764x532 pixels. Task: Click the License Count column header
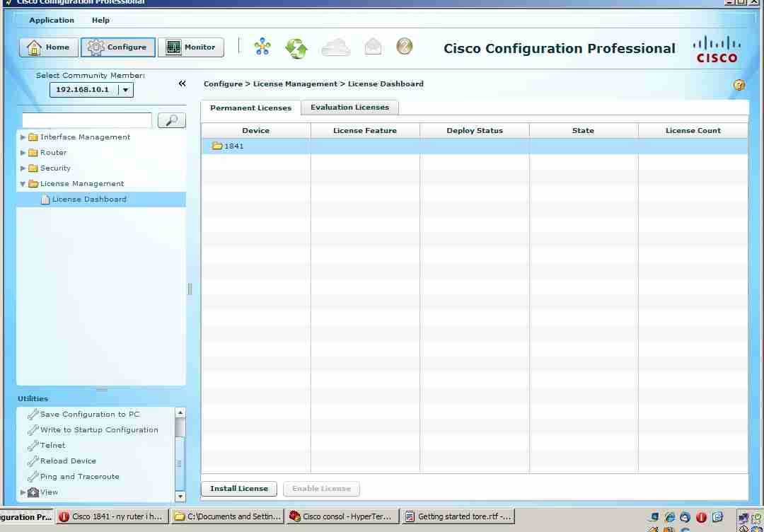point(693,131)
